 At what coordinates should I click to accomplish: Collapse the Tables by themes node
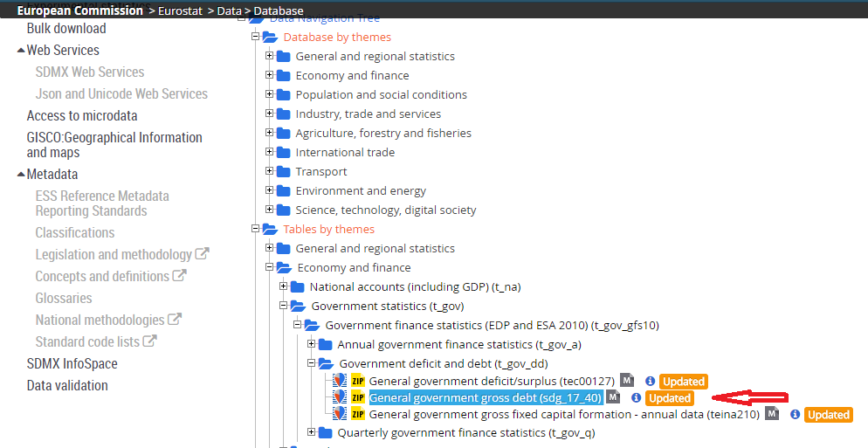(x=255, y=228)
